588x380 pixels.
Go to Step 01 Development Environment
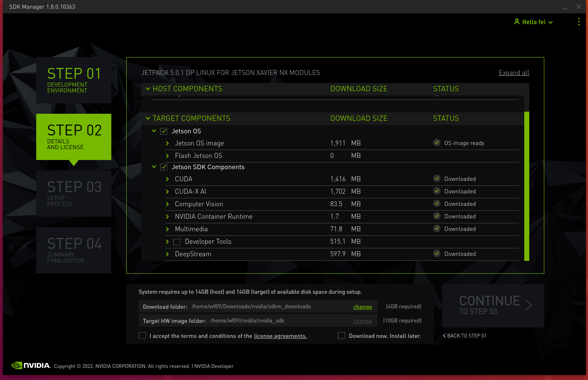[74, 80]
